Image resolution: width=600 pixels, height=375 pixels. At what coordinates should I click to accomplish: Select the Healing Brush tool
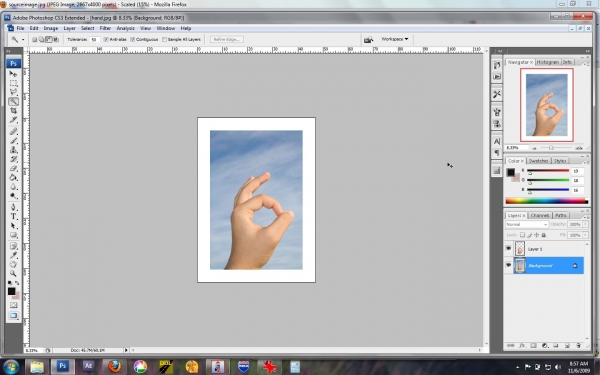(x=13, y=131)
